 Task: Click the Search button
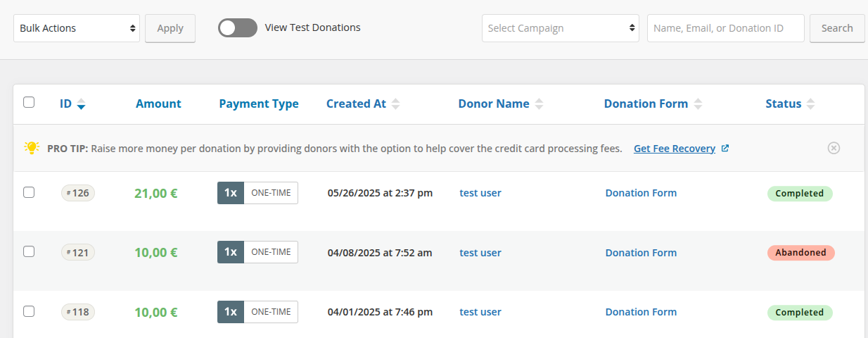pyautogui.click(x=837, y=28)
